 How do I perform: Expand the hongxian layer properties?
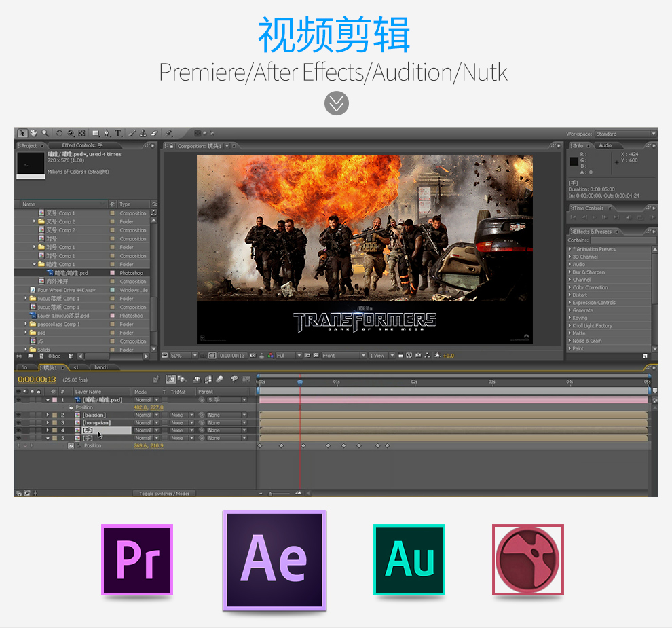pyautogui.click(x=48, y=423)
